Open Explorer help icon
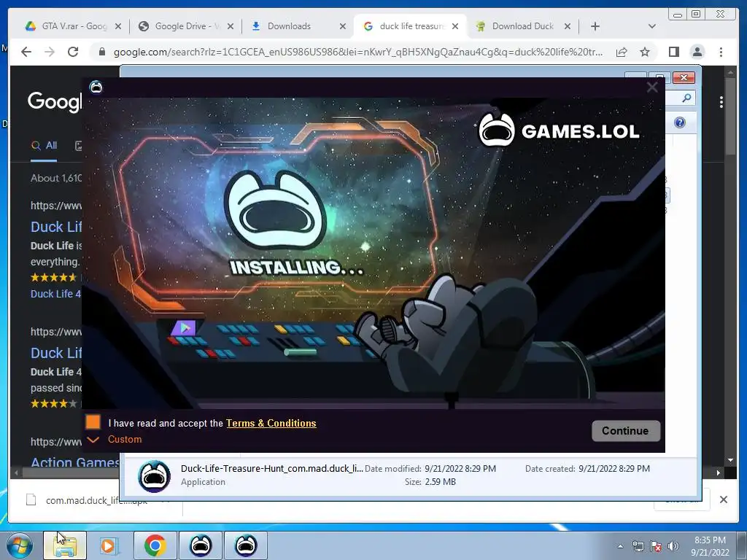This screenshot has width=747, height=560. click(680, 122)
